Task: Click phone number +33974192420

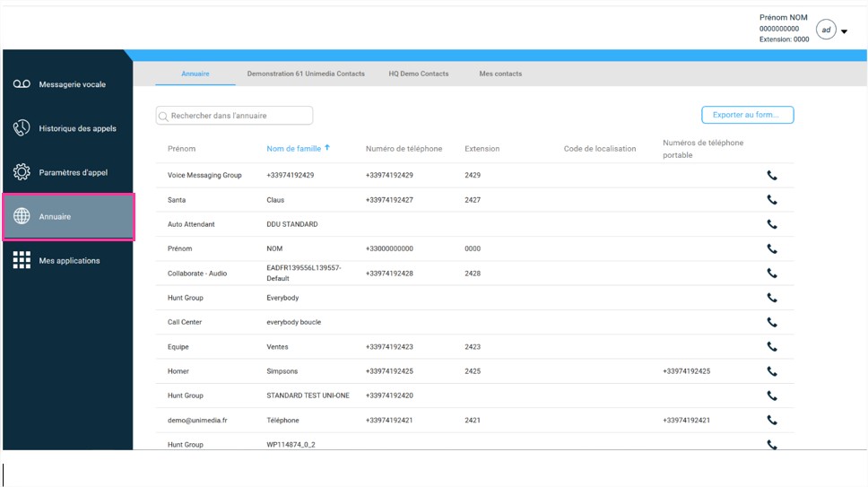Action: pyautogui.click(x=389, y=396)
